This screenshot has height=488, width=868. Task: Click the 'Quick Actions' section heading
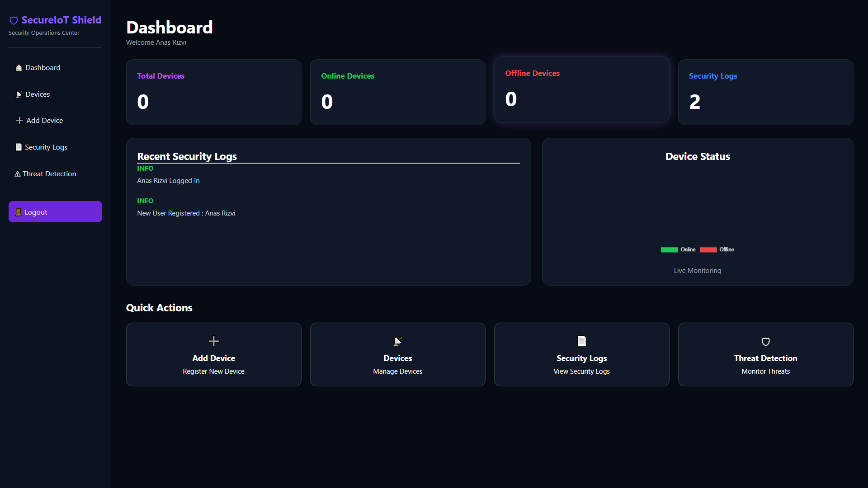coord(159,308)
